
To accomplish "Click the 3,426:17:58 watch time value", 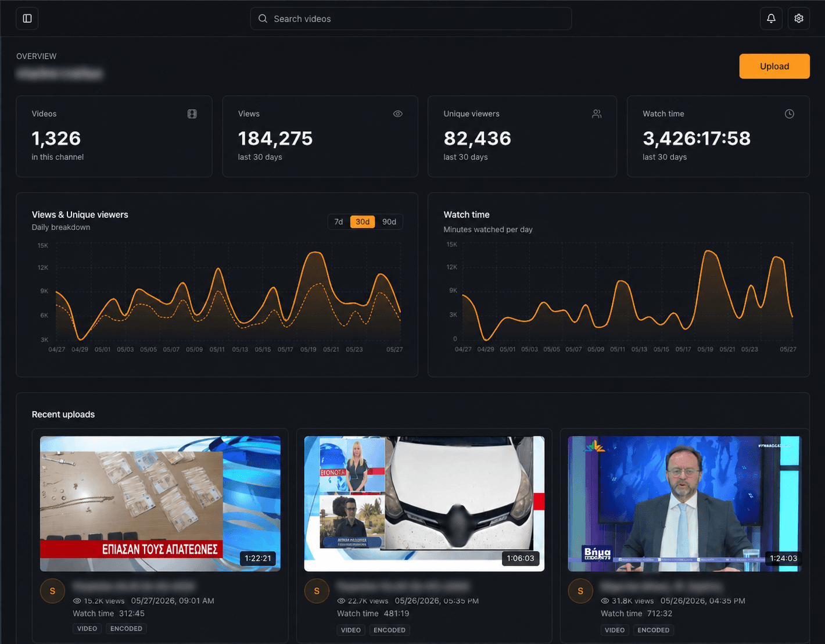I will click(697, 138).
